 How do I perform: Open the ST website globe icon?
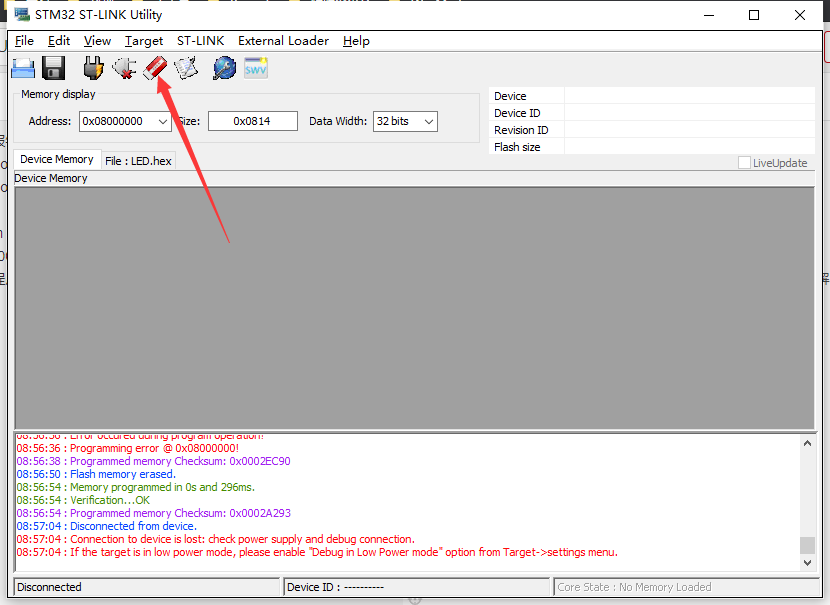pyautogui.click(x=224, y=68)
